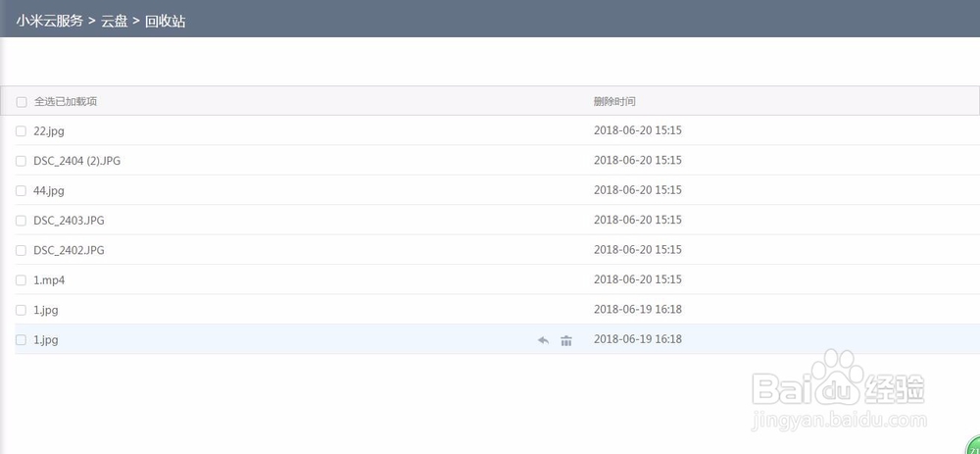Select the file name 22.jpg

coord(49,131)
